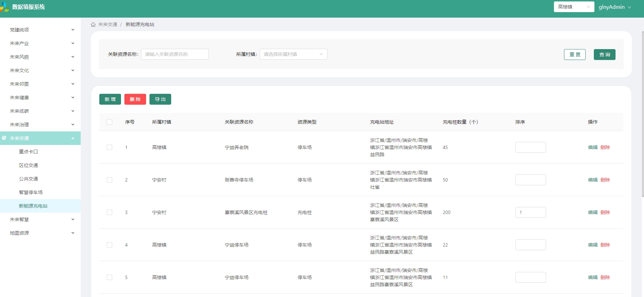Click the 宁安村 cell in row 2
The width and height of the screenshot is (644, 297).
pos(159,180)
